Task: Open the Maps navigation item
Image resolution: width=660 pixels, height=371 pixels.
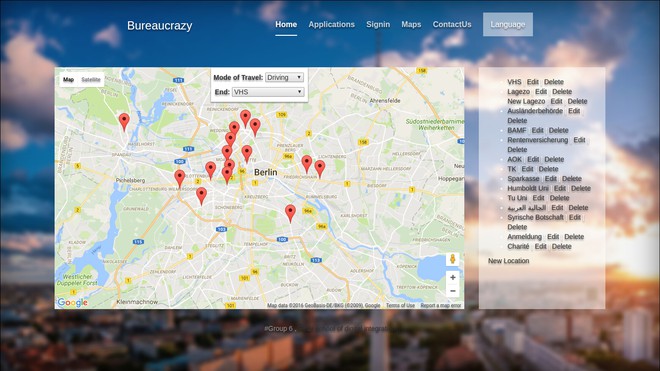Action: pos(411,24)
